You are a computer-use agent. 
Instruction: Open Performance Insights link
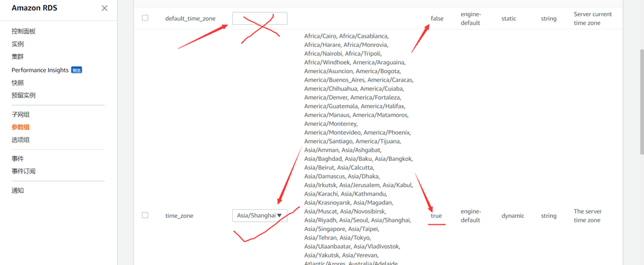(x=40, y=70)
